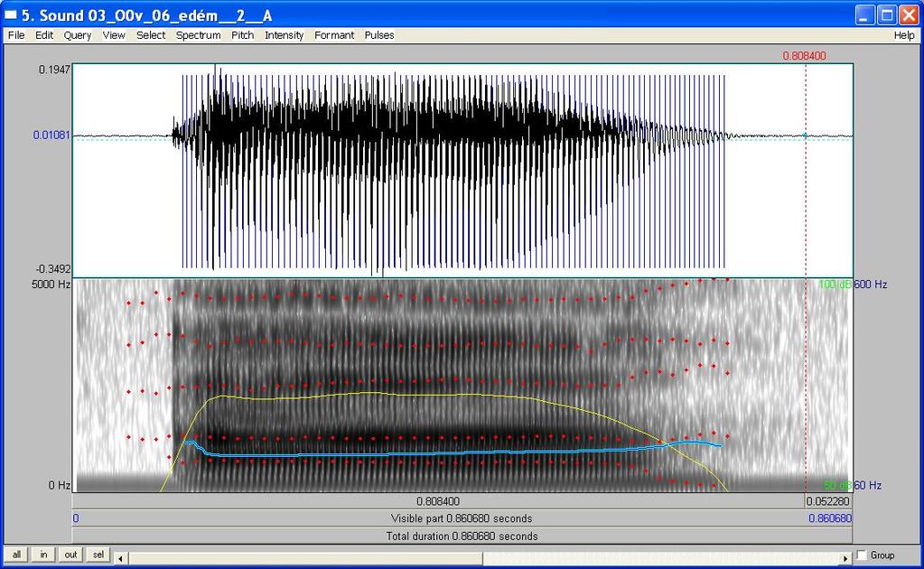The width and height of the screenshot is (924, 569).
Task: Click the horizontal scrollbar thumb
Action: (x=305, y=558)
